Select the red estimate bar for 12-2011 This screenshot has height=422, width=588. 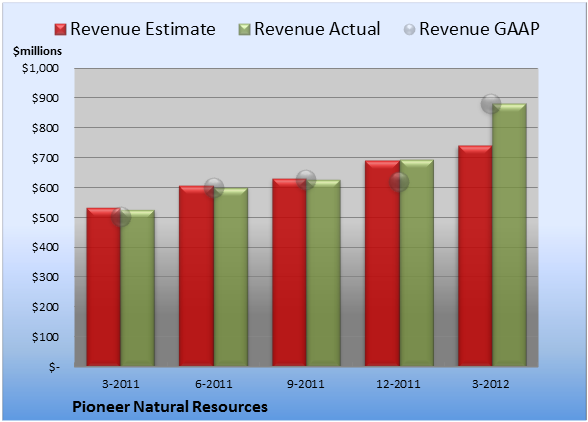(x=382, y=263)
